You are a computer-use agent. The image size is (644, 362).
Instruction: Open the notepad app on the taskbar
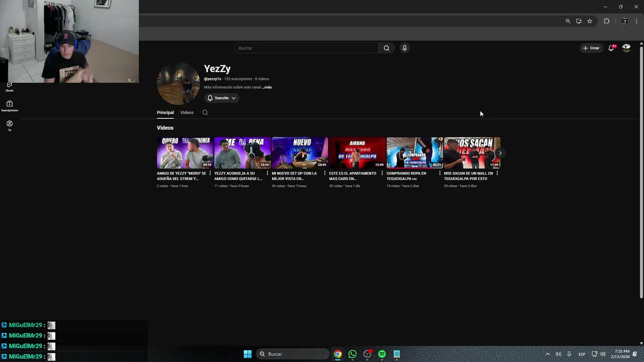pos(396,354)
